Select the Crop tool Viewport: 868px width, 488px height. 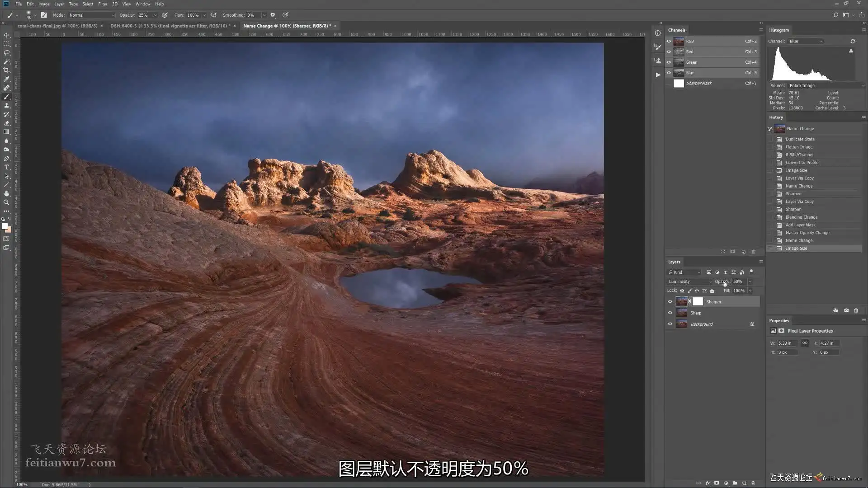click(x=6, y=70)
